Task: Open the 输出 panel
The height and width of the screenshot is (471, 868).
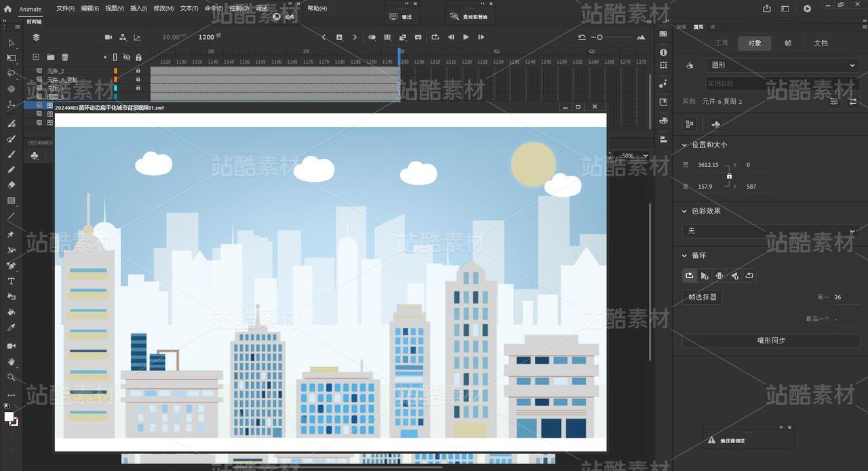Action: pyautogui.click(x=401, y=17)
